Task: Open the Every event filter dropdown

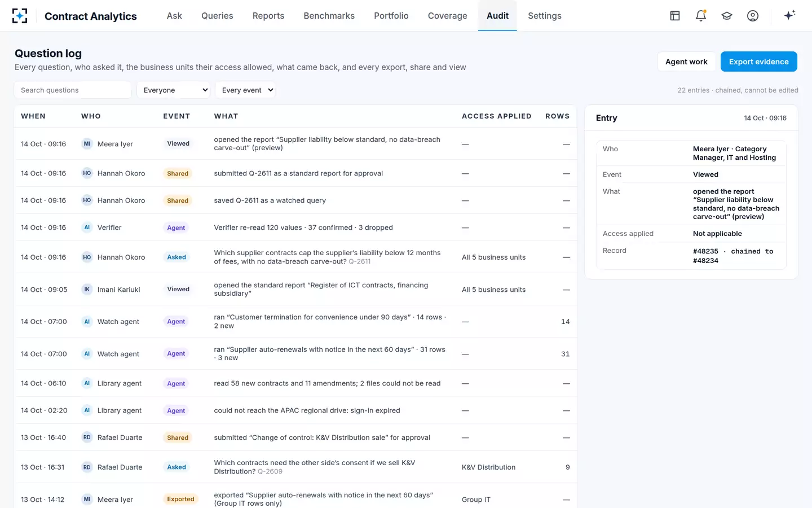Action: pyautogui.click(x=245, y=90)
